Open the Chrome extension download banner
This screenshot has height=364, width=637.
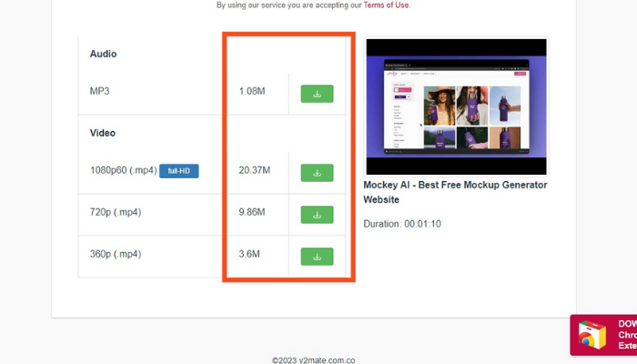(x=603, y=335)
